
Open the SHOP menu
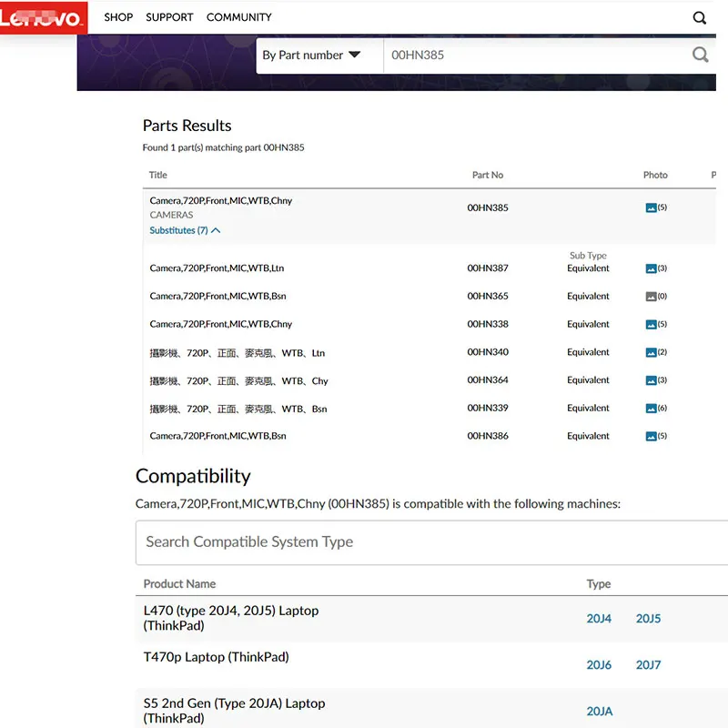118,17
